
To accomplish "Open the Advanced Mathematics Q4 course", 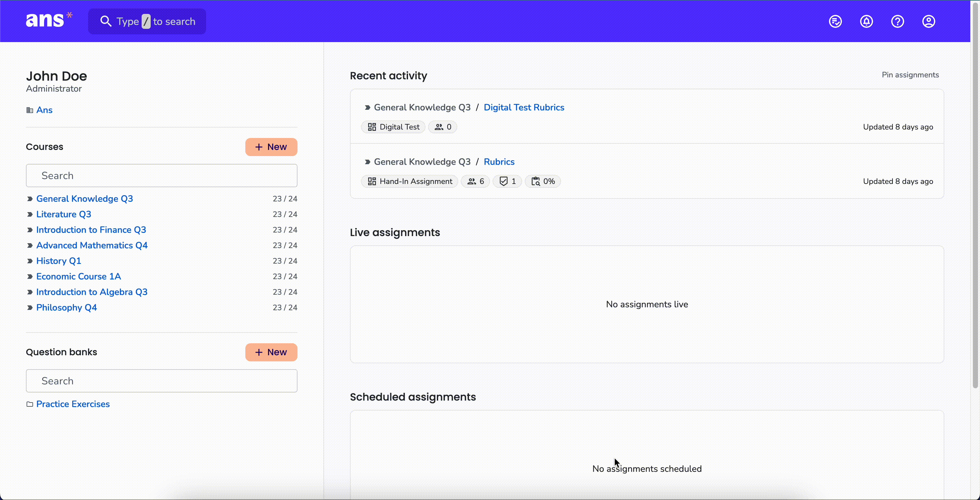I will [92, 245].
